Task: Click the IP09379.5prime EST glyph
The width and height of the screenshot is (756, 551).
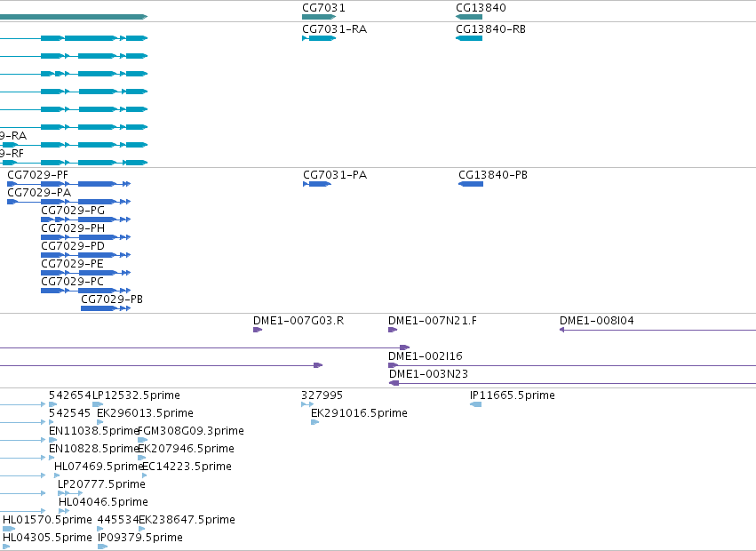Action: pos(102,547)
